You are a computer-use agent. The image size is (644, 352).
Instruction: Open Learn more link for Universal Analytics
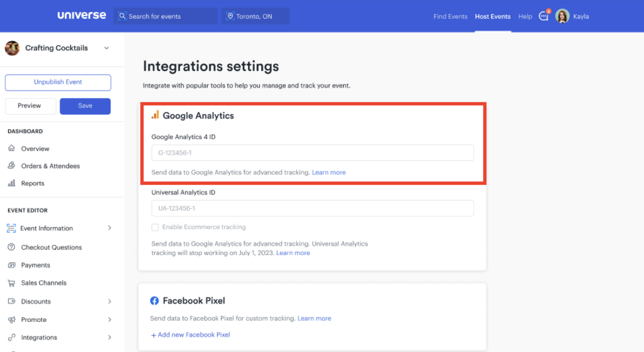pyautogui.click(x=293, y=253)
